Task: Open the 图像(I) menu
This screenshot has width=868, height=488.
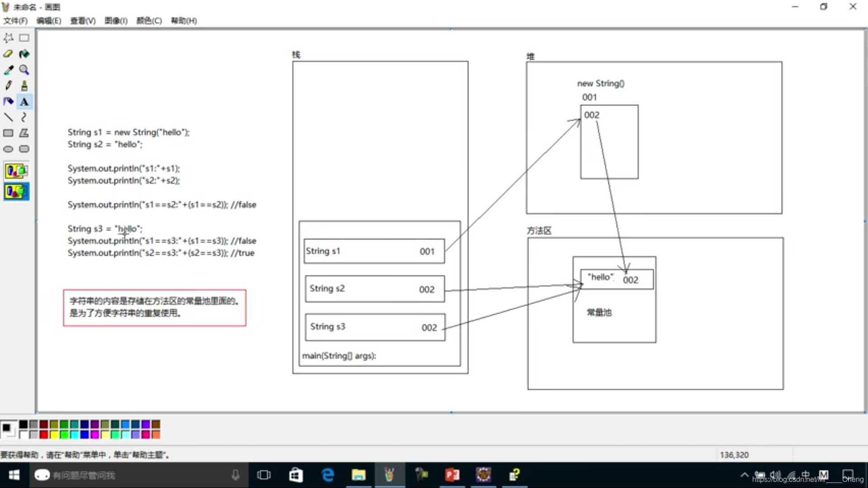Action: (116, 21)
